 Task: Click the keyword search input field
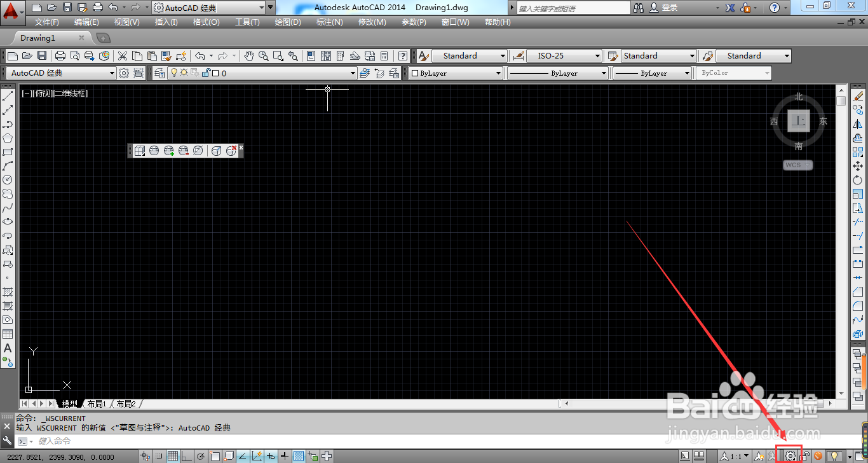pos(572,8)
